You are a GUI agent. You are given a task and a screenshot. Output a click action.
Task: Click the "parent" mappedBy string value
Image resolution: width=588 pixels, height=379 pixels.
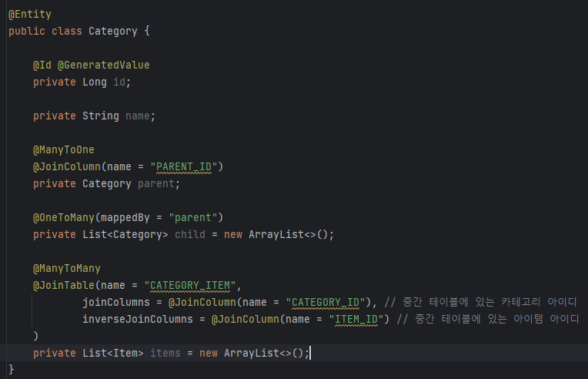(192, 218)
